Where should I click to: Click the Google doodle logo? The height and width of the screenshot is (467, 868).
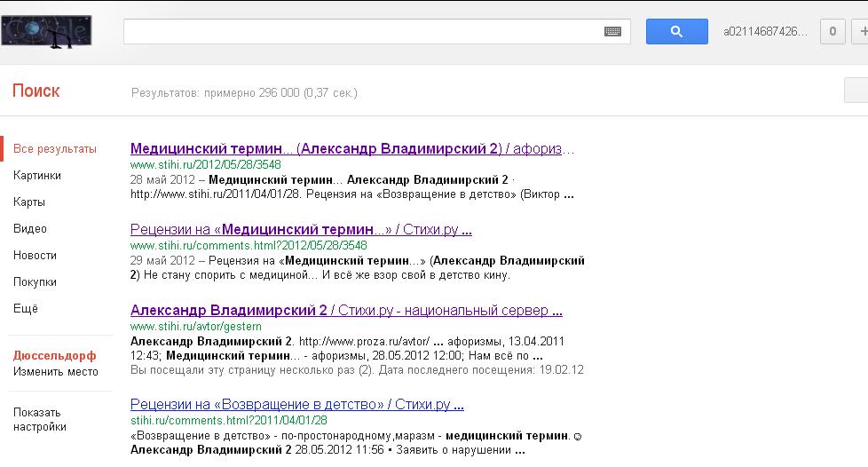pos(46,32)
